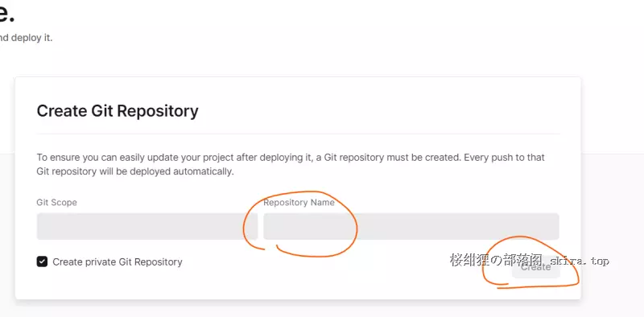Click the description paragraph about Git repository
The width and height of the screenshot is (644, 317).
click(x=291, y=164)
